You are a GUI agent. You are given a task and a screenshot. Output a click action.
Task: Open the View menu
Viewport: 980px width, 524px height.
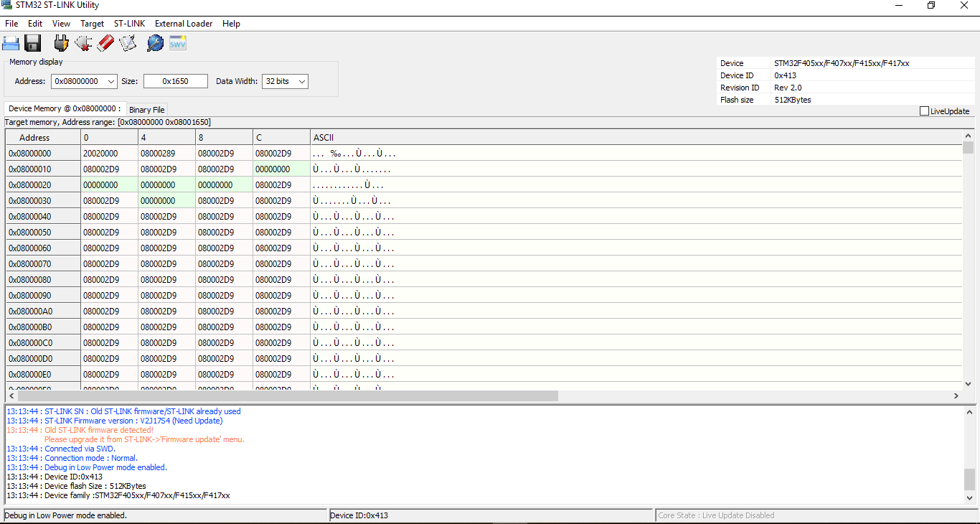point(62,24)
